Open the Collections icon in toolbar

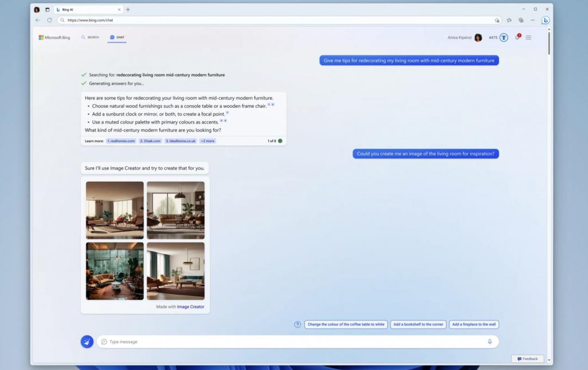click(x=521, y=20)
